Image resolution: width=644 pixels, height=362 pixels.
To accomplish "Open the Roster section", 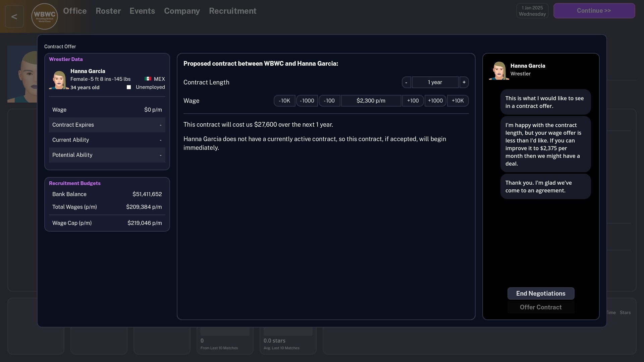I will point(108,11).
